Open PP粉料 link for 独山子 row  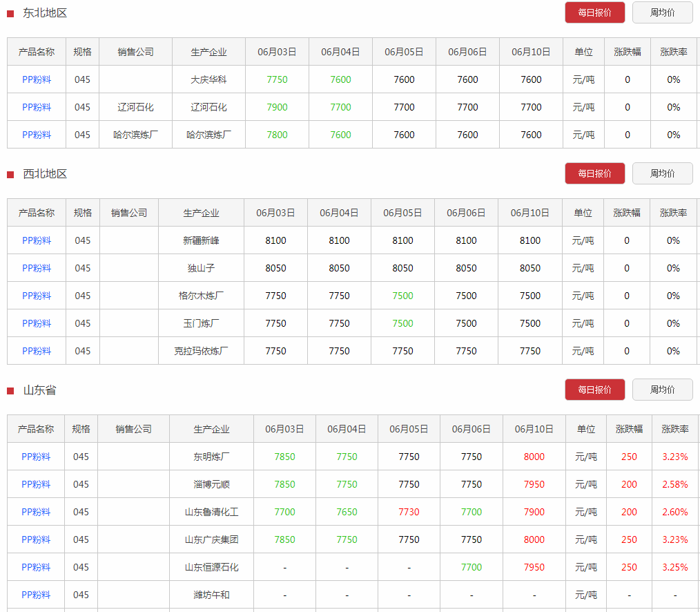pyautogui.click(x=37, y=268)
